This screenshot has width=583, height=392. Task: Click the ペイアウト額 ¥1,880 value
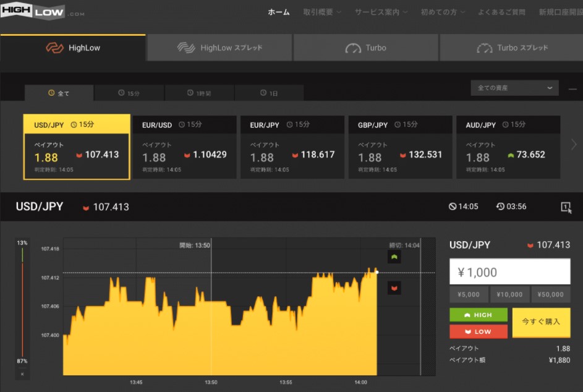coord(560,360)
